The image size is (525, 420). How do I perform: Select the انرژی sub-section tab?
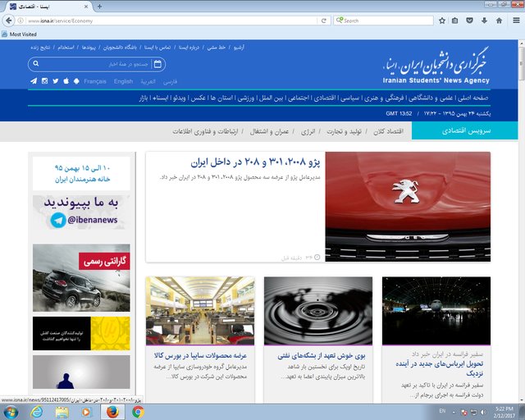pyautogui.click(x=308, y=131)
